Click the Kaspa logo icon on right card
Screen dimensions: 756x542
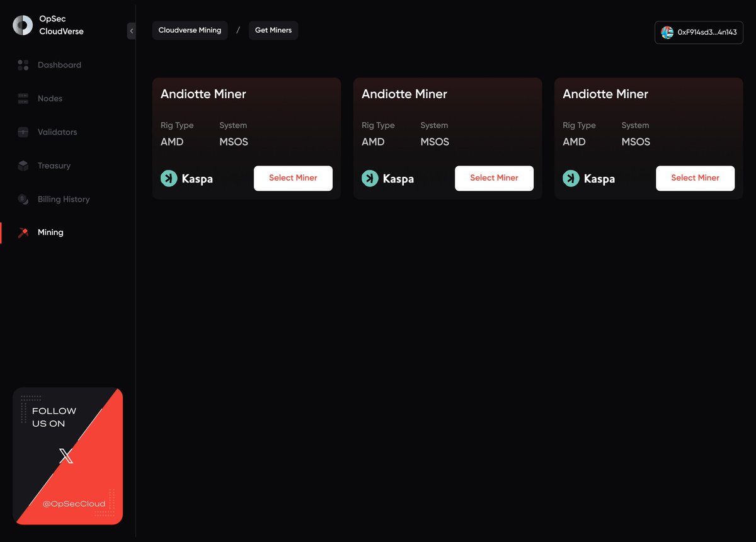571,178
